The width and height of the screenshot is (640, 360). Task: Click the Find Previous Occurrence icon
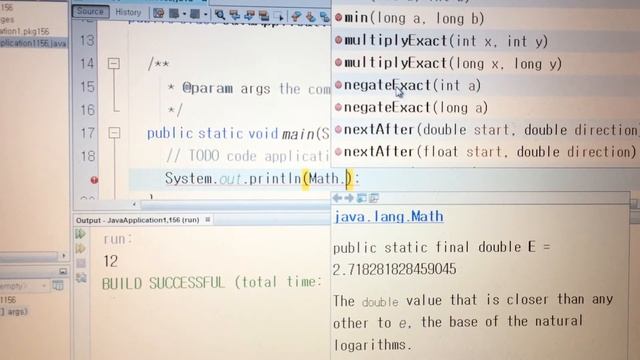tap(235, 15)
